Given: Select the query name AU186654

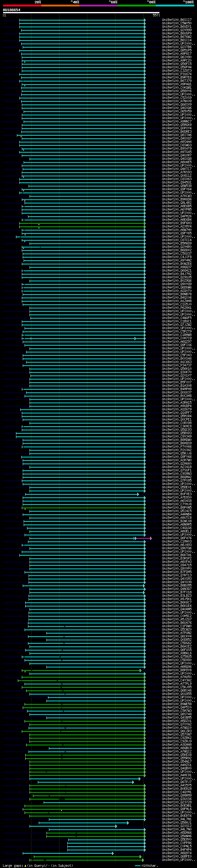Looking at the screenshot, I should pos(11,10).
